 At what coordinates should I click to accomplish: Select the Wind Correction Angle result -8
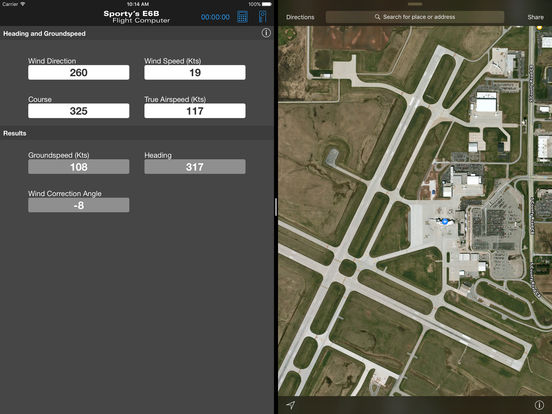pos(79,205)
